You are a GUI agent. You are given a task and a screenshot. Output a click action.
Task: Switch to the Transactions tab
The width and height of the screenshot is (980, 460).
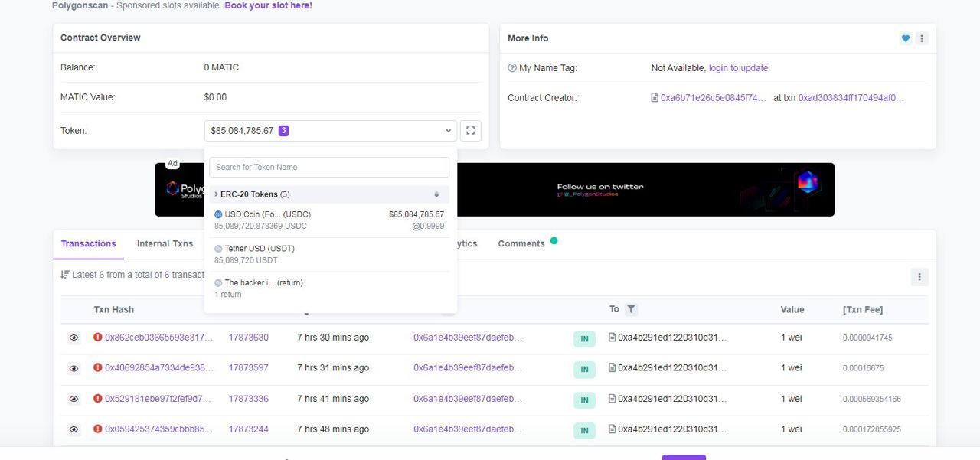coord(88,244)
